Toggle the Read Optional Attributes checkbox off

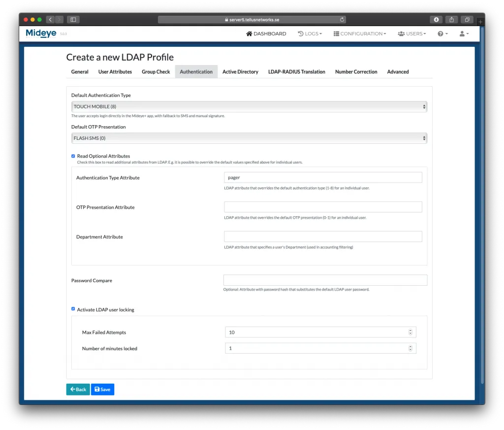[x=73, y=156]
